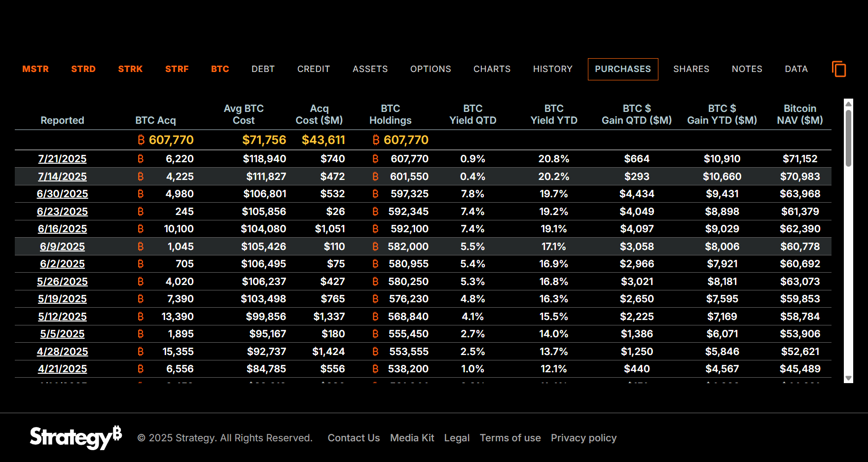Open Terms of use link
Screen dimensions: 868x462
tap(510, 438)
